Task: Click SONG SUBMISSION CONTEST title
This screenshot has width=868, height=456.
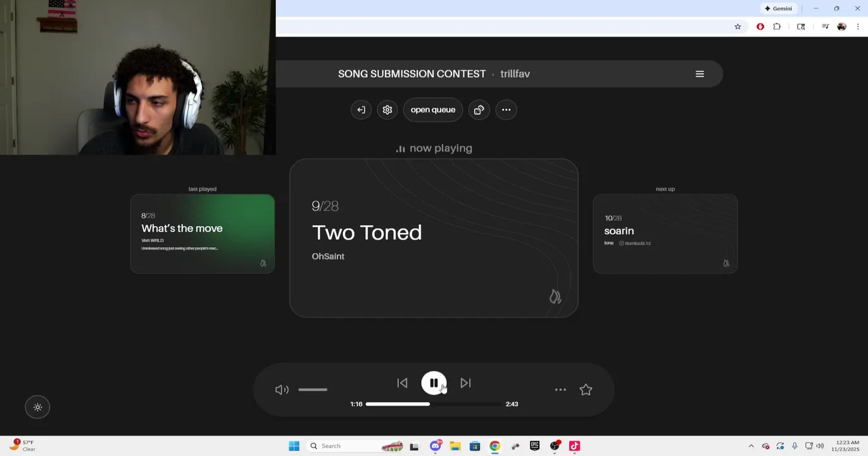Action: (x=412, y=74)
